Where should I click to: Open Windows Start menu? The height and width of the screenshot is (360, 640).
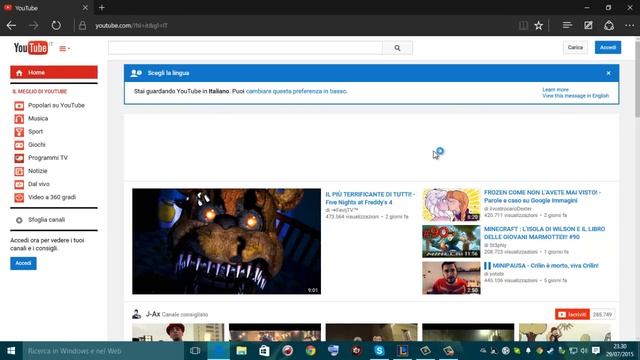point(11,351)
